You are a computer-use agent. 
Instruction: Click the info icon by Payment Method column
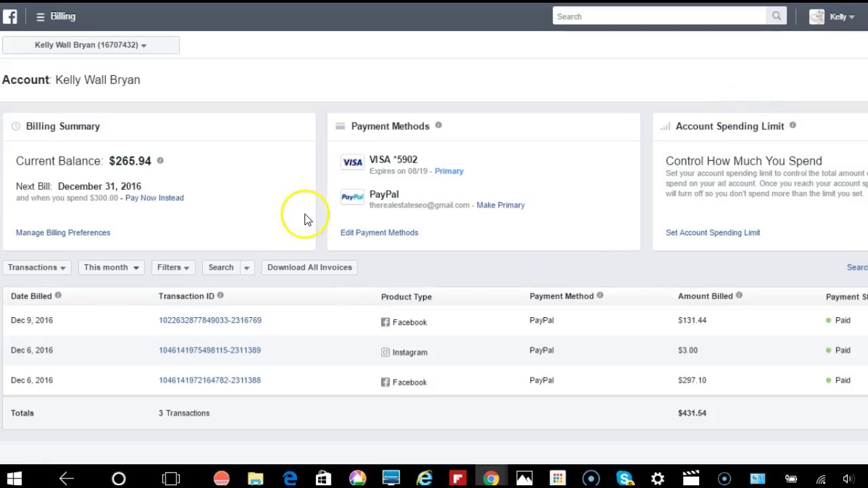click(x=599, y=296)
